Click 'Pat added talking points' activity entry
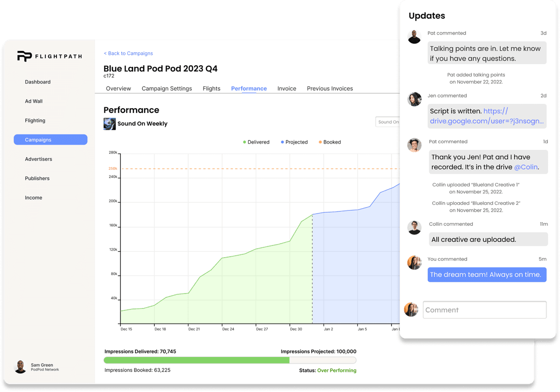The image size is (560, 392). pos(476,78)
